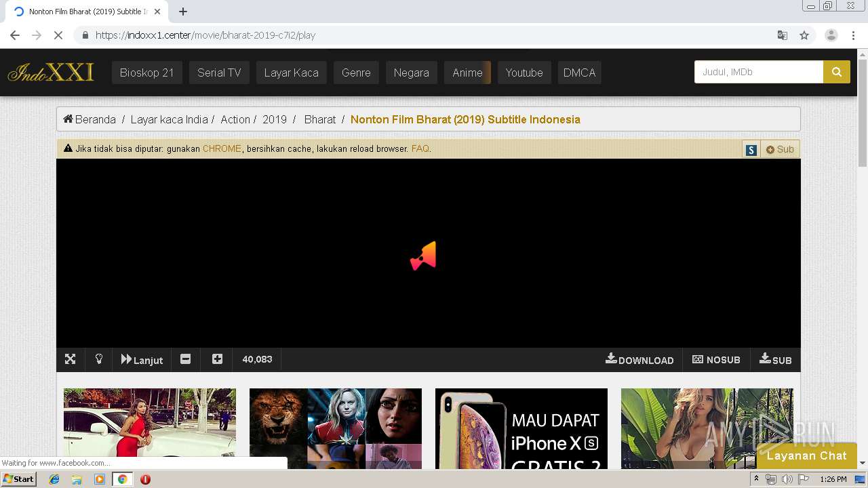Open media player taskbar icon
Viewport: 868px width, 488px height.
[x=100, y=479]
